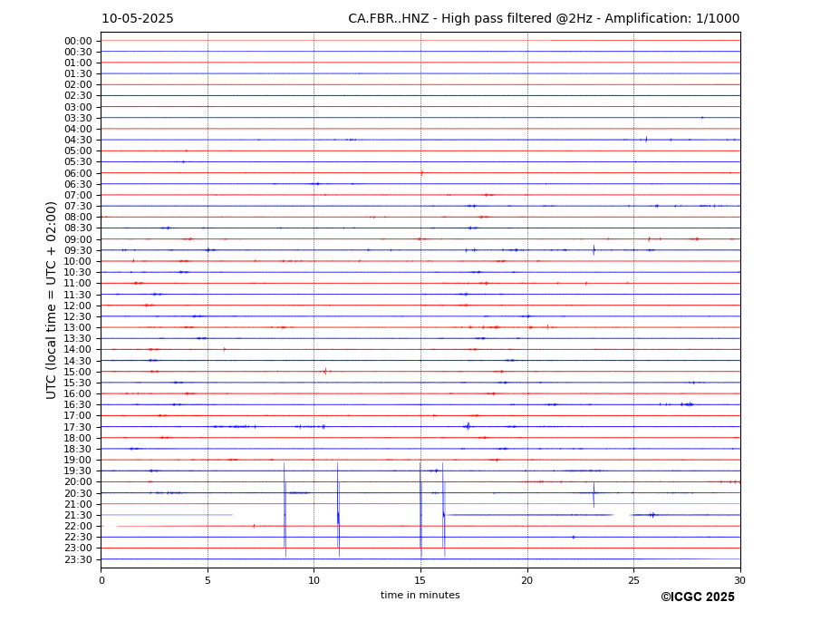Select the 17:30 row label
The height and width of the screenshot is (631, 840).
[78, 427]
